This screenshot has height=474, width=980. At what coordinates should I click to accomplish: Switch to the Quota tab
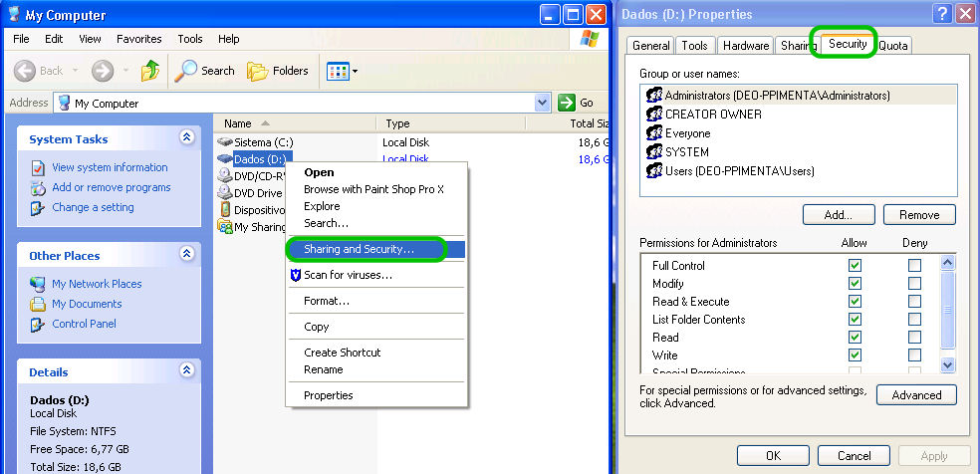pyautogui.click(x=893, y=46)
